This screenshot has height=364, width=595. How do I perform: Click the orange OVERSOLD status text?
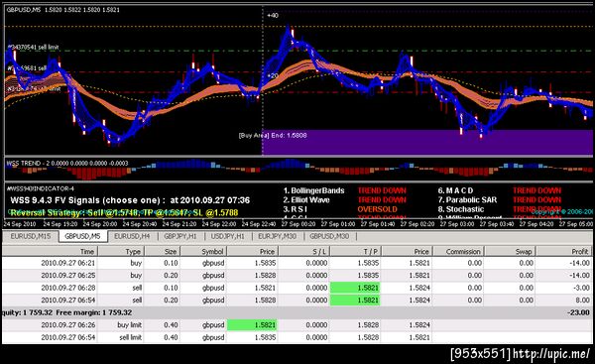tap(377, 209)
